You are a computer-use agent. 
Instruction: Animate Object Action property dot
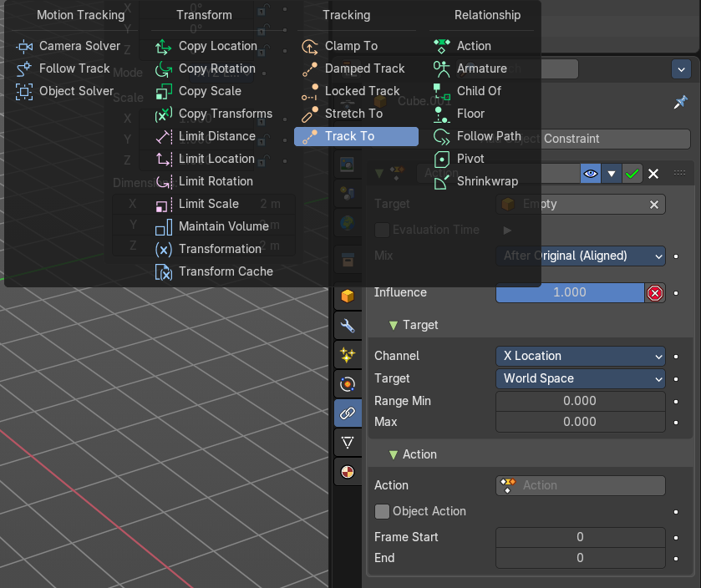[x=676, y=512]
